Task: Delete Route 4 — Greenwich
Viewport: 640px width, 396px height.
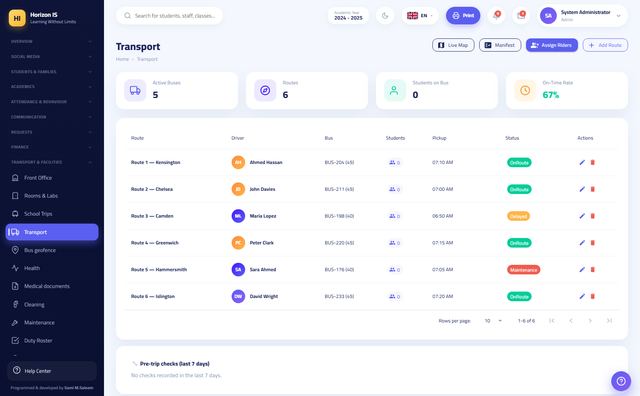Action: click(x=593, y=243)
